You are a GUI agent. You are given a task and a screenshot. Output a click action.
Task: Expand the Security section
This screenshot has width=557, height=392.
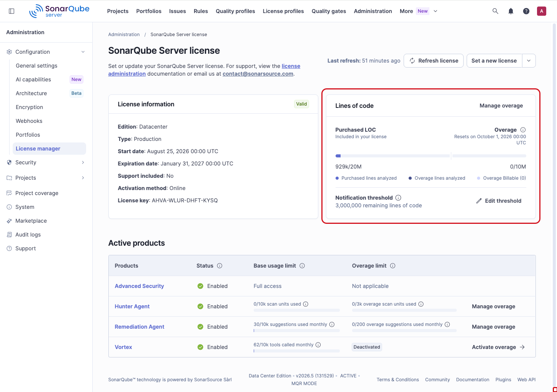click(x=83, y=162)
